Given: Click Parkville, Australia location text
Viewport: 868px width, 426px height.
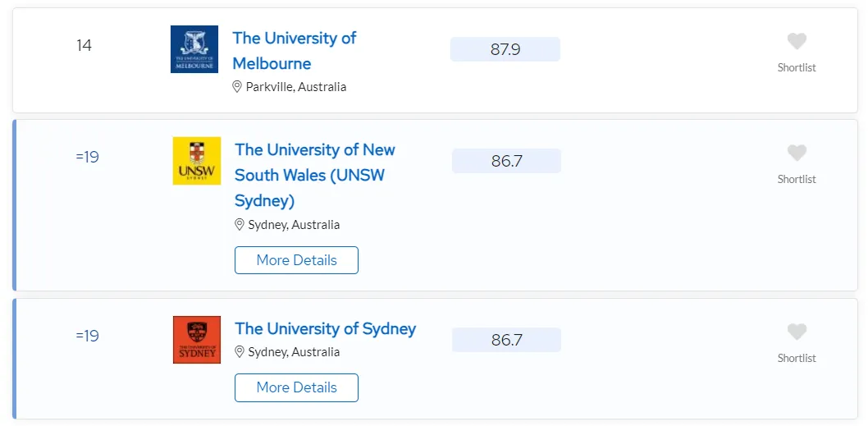Looking at the screenshot, I should pyautogui.click(x=296, y=87).
